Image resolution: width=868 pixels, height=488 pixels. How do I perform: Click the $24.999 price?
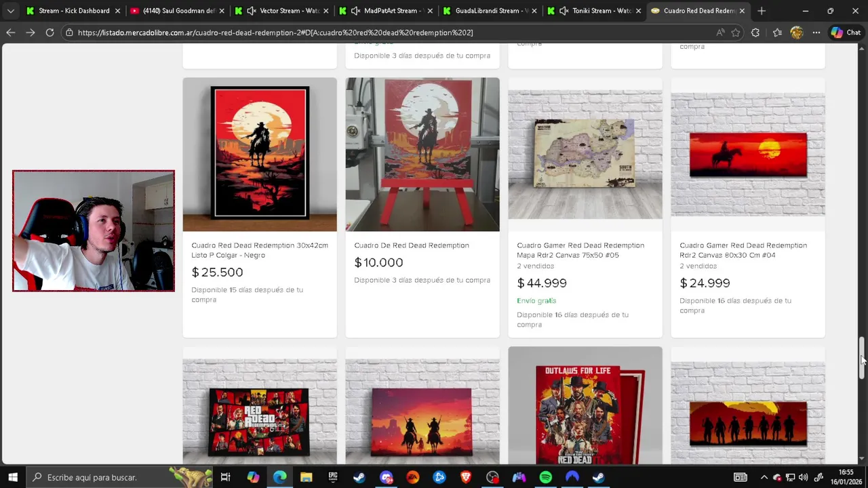(x=705, y=283)
